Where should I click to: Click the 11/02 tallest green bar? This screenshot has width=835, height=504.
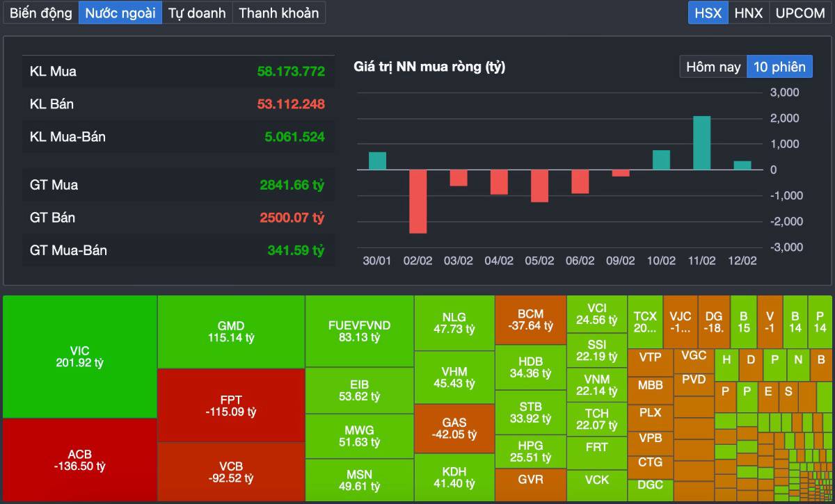click(702, 143)
